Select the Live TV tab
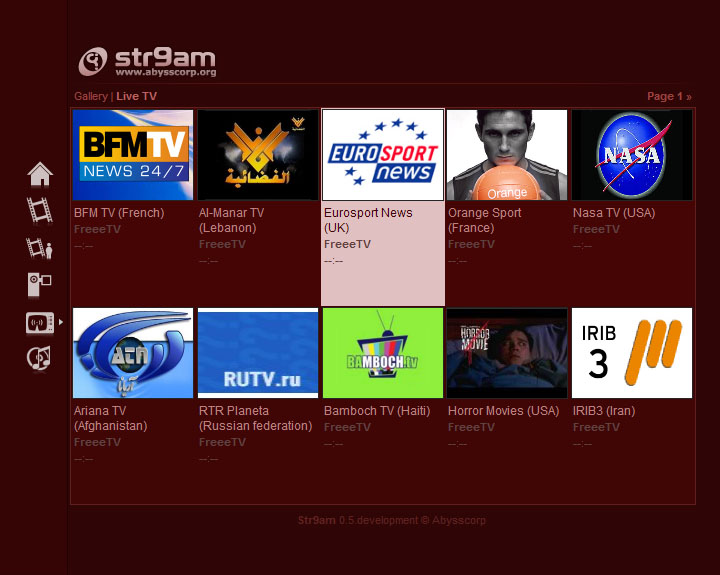 point(136,96)
